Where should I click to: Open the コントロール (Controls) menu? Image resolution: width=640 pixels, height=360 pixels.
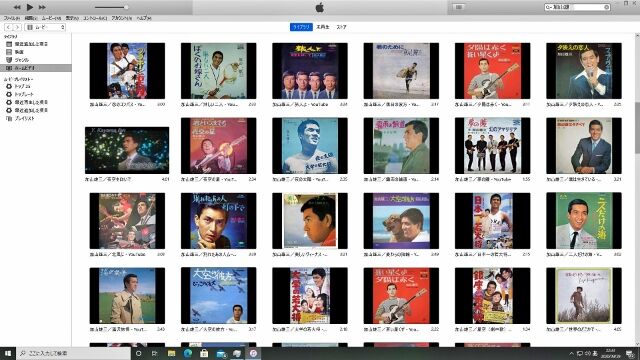pos(95,18)
